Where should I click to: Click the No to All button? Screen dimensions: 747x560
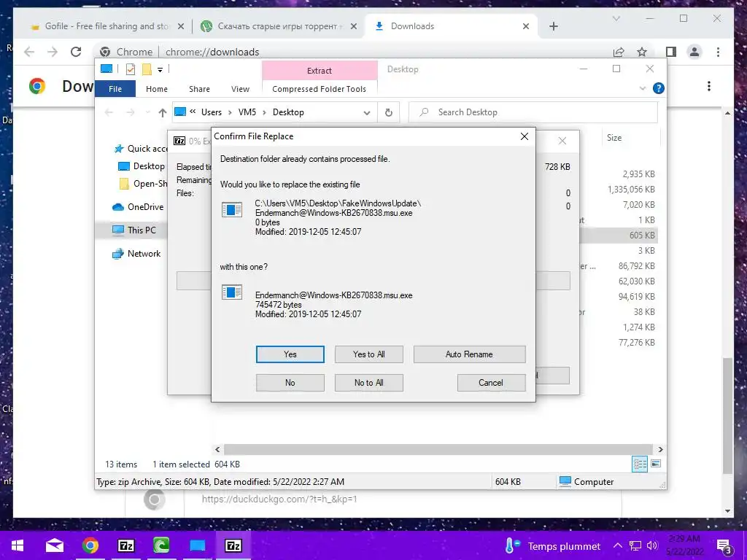click(x=368, y=382)
